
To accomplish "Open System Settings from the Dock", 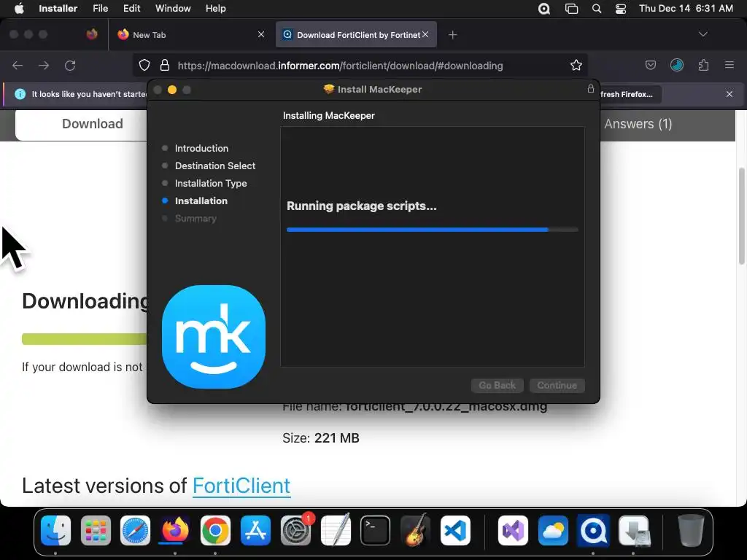I will tap(296, 530).
